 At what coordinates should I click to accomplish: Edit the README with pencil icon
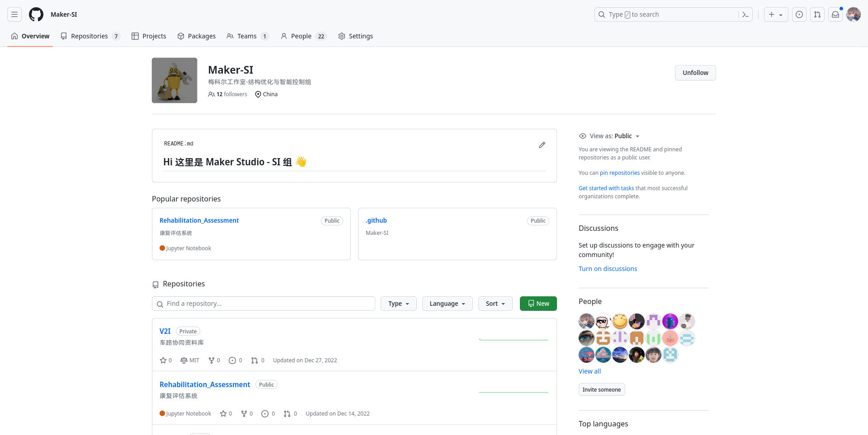[x=542, y=145]
